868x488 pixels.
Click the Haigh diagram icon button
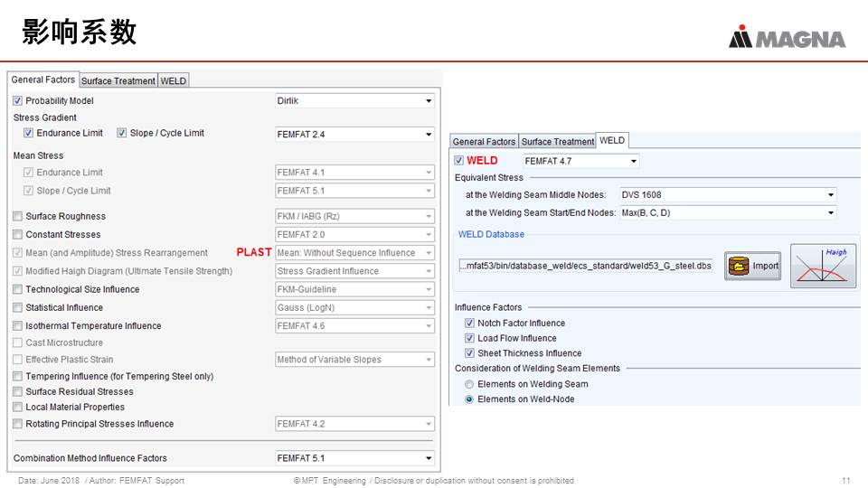tap(823, 266)
